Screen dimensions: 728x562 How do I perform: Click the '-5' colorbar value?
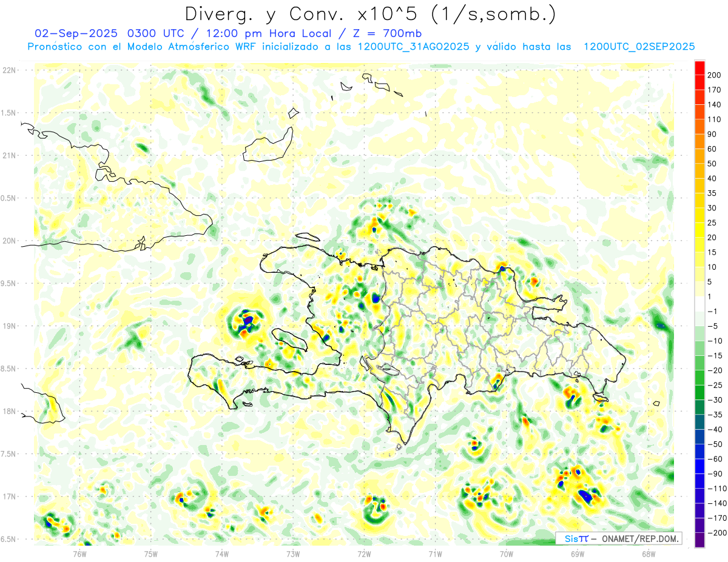[712, 326]
